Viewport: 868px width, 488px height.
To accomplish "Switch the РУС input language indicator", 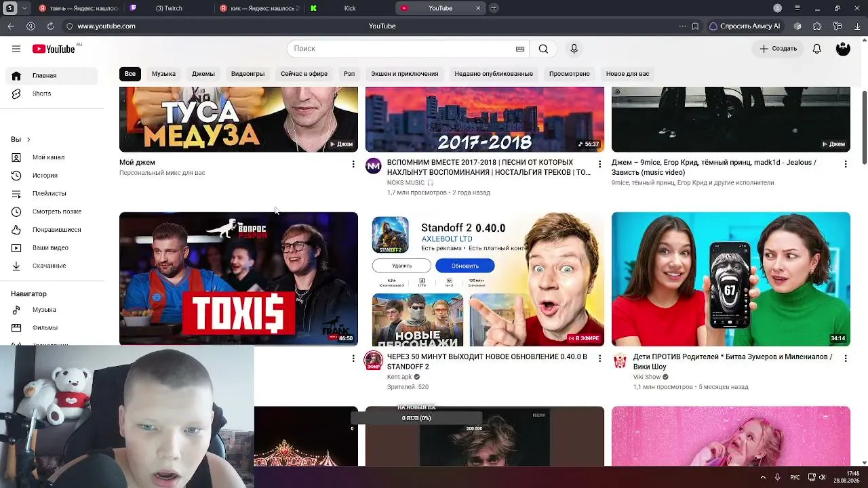I will 795,477.
